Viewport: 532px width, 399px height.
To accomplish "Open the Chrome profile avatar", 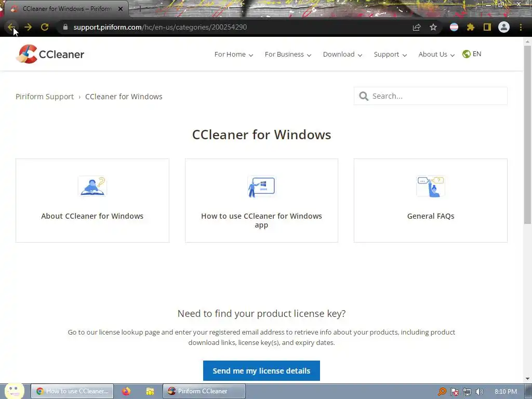I will coord(504,27).
